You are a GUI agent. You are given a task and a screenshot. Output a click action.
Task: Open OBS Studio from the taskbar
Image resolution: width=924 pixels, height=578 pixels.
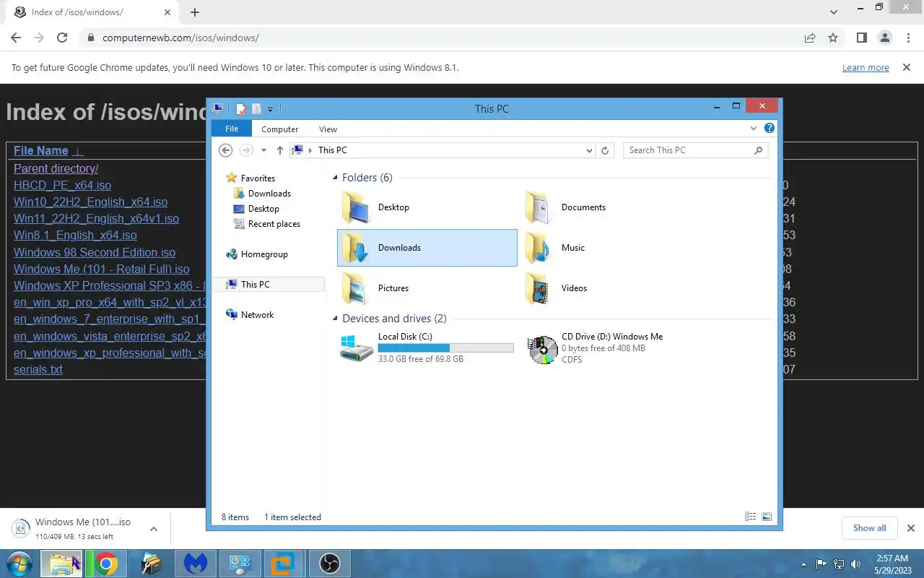click(330, 564)
